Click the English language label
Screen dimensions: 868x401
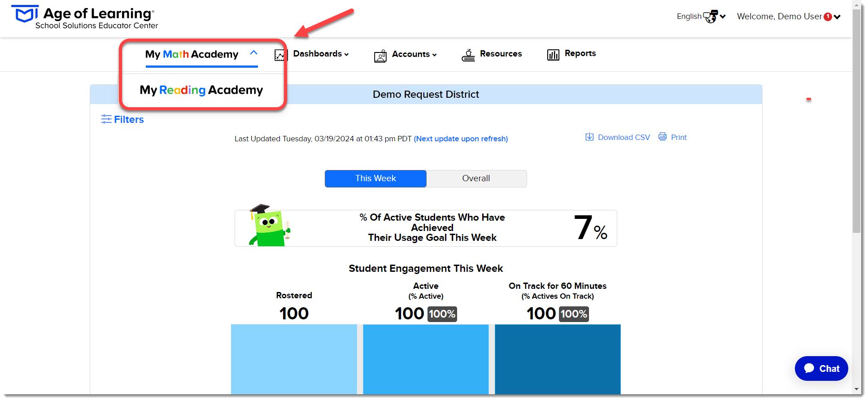coord(689,17)
